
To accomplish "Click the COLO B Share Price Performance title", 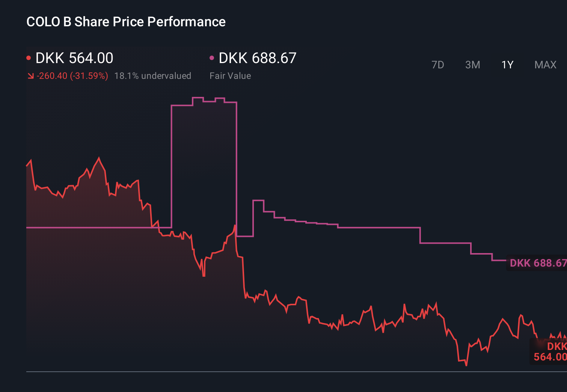I will (126, 22).
